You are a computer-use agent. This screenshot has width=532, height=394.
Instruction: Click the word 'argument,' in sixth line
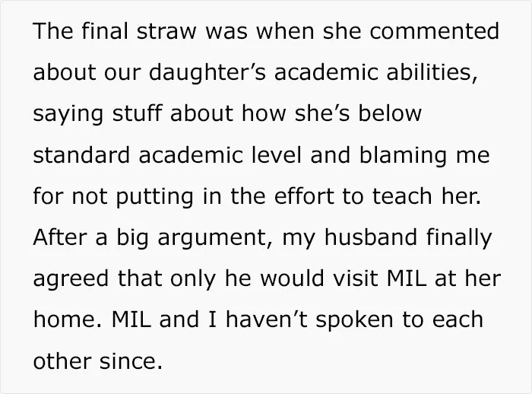click(x=215, y=239)
